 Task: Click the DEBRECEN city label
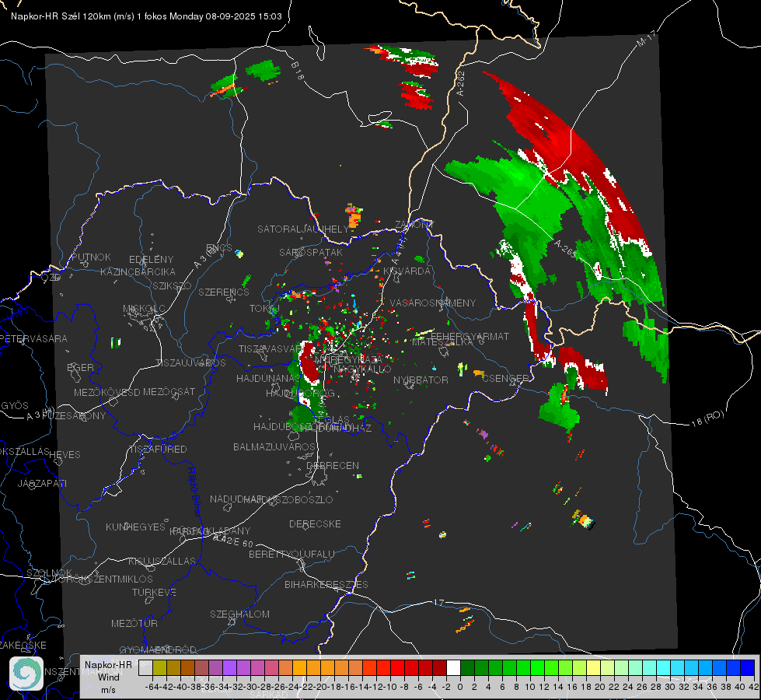point(333,465)
